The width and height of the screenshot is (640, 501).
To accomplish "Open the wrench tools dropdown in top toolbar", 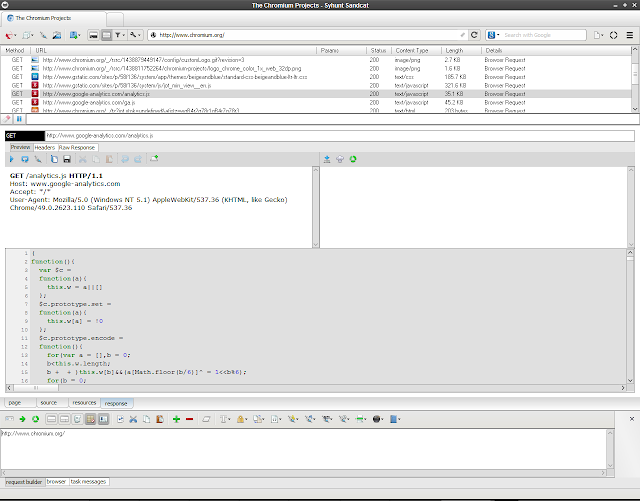I will (x=135, y=35).
